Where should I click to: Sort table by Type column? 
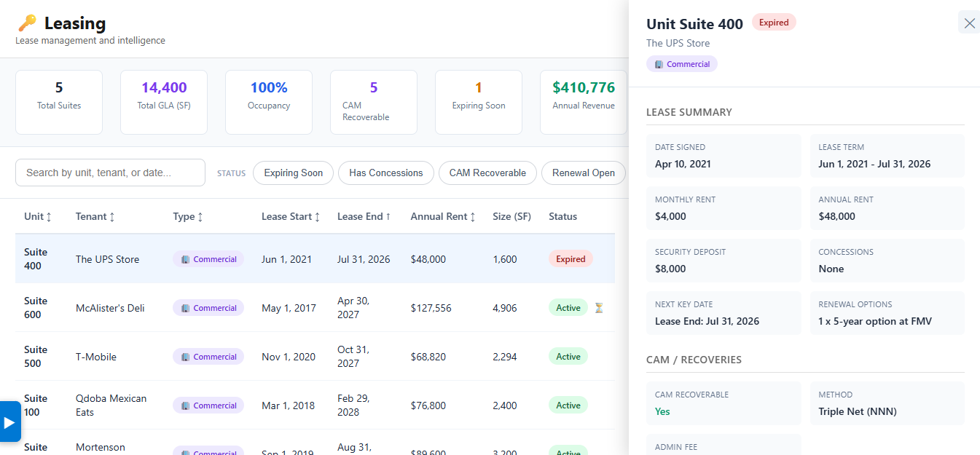pos(188,216)
